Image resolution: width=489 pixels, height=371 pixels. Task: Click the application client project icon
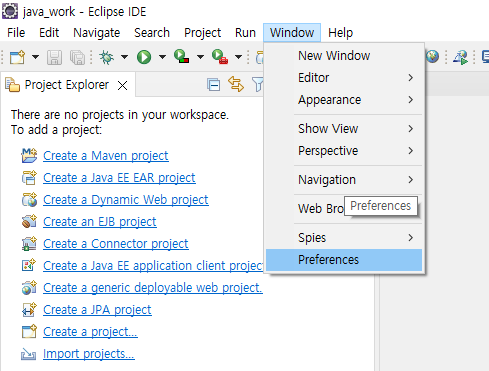coord(29,265)
